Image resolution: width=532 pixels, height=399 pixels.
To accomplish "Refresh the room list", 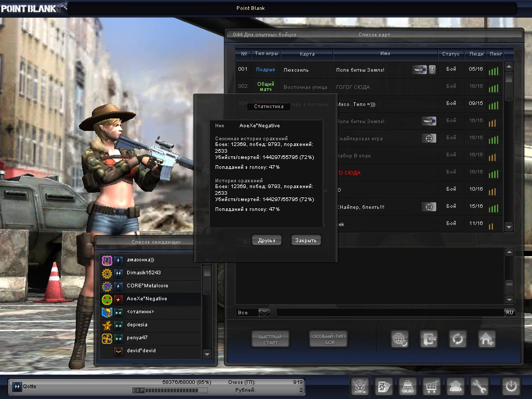I will (458, 339).
